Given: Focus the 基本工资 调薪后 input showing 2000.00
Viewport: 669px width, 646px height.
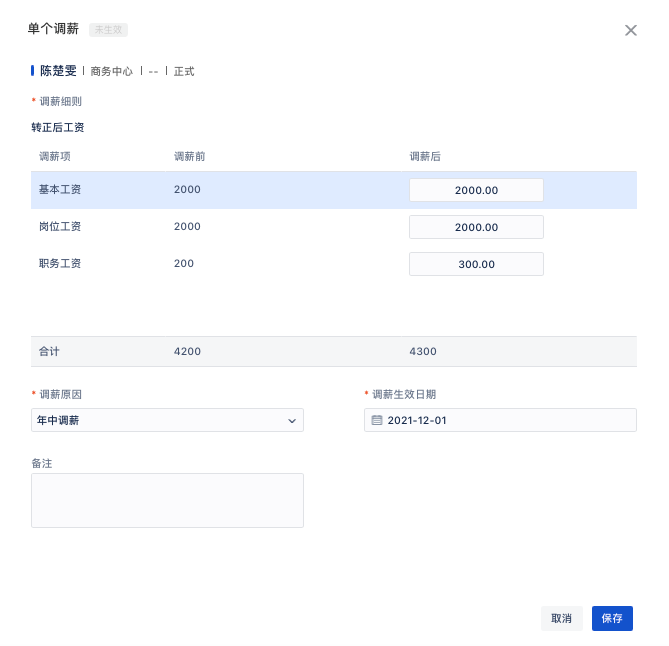Looking at the screenshot, I should tap(476, 190).
